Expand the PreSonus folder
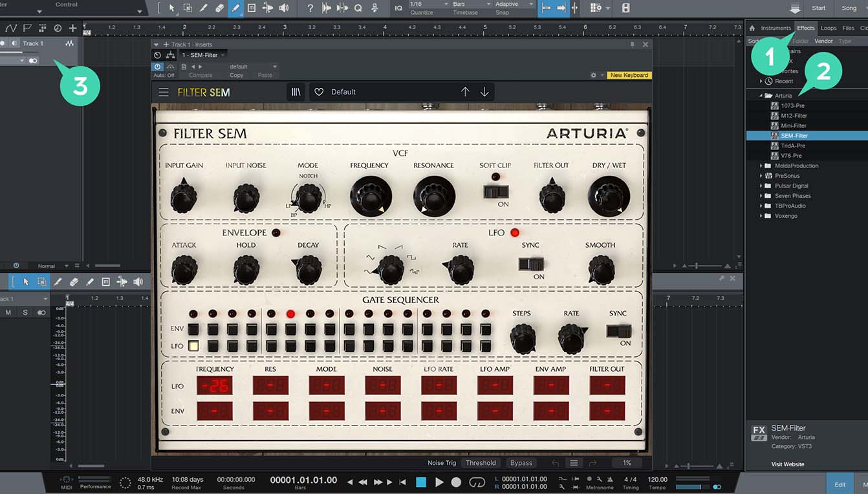The width and height of the screenshot is (868, 494). click(x=761, y=176)
